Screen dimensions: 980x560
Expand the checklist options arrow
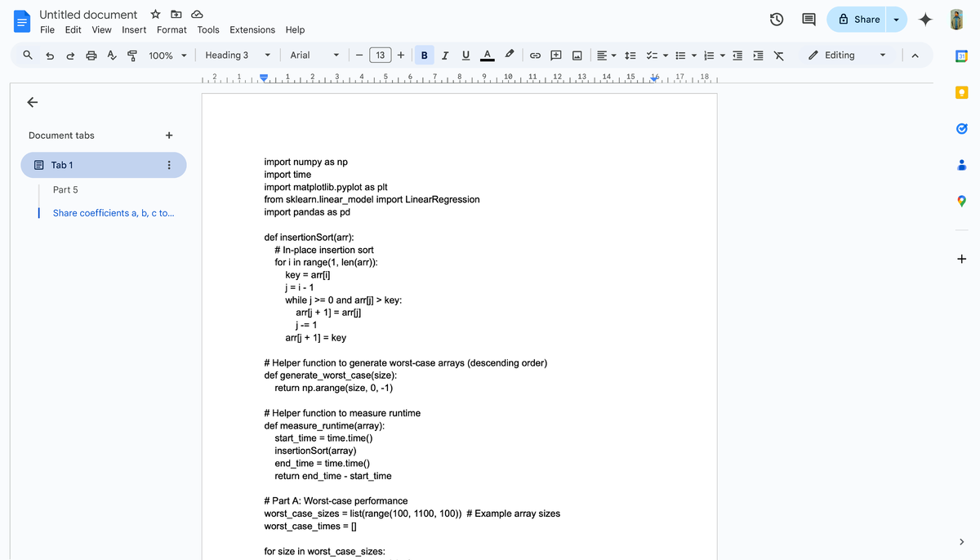pos(665,56)
